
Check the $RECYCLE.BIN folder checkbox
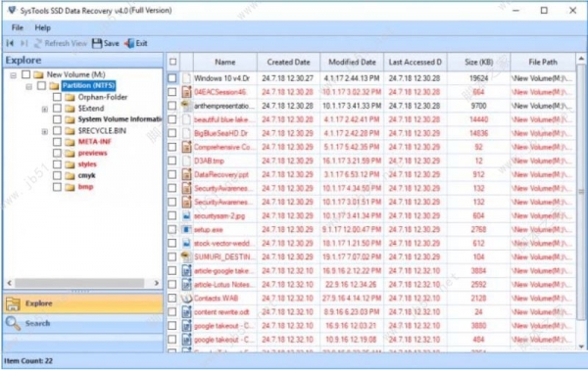click(x=57, y=131)
